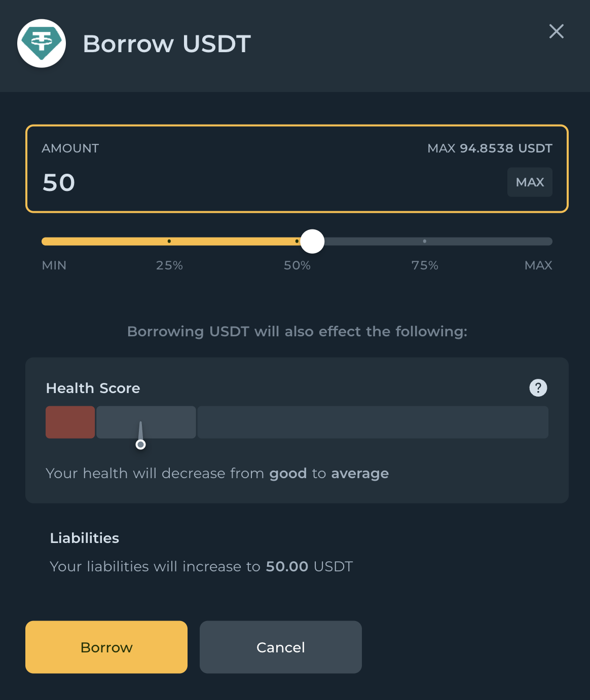The image size is (590, 700).
Task: Click the 75% tick dot on slider track
Action: point(425,241)
